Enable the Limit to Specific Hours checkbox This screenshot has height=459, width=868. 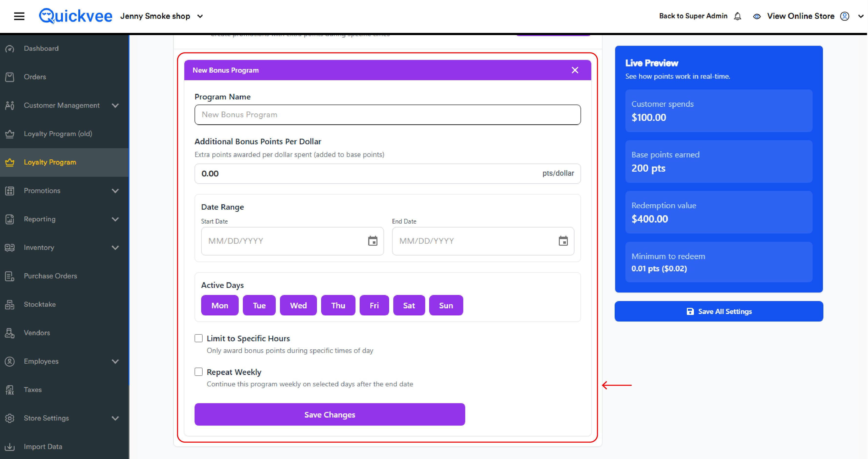(x=198, y=338)
